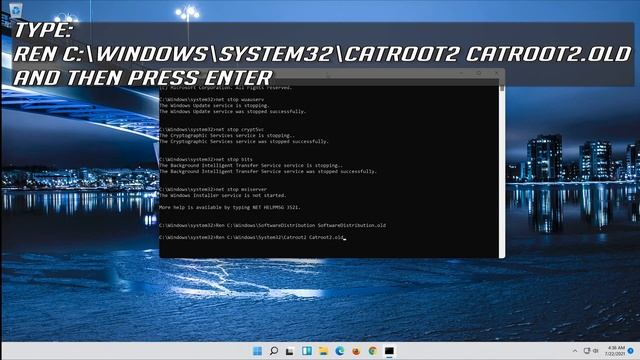The height and width of the screenshot is (360, 640).
Task: Click the 'Ren C:\Windows\SoftwareDistribution' command line
Action: [272, 225]
